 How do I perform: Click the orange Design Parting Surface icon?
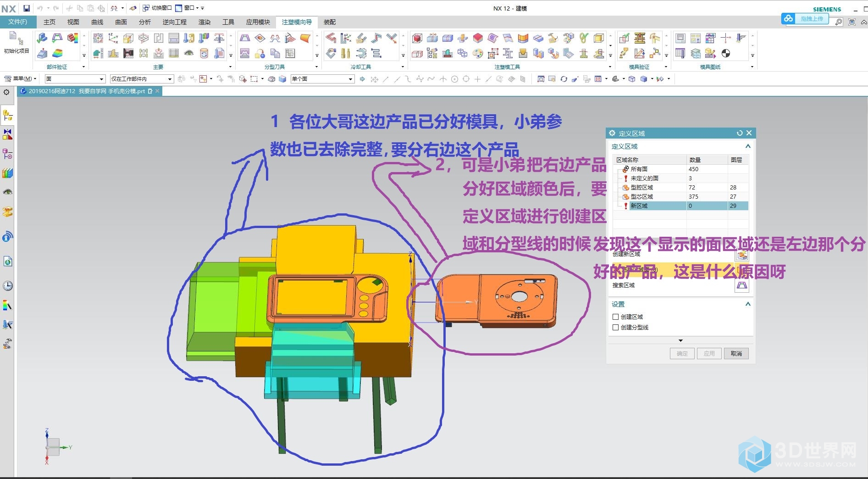coord(305,38)
